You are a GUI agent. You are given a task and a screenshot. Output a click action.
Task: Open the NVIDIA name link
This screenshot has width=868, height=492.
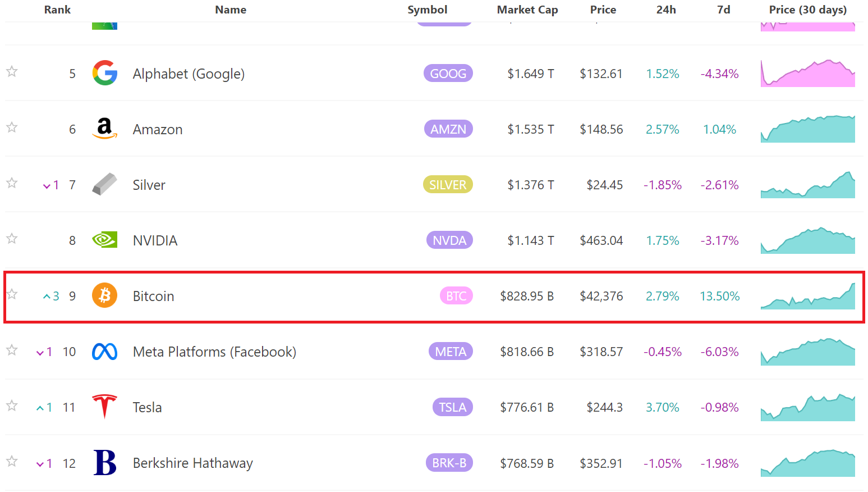coord(155,240)
